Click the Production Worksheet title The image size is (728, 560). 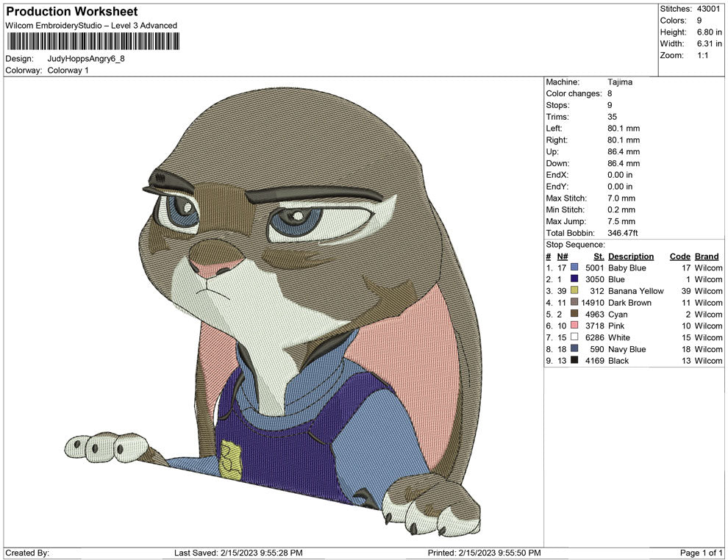pos(71,11)
